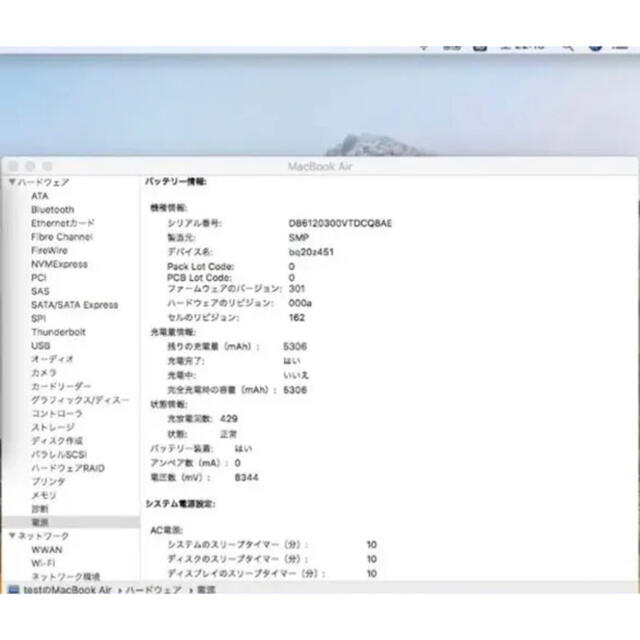Select the highlighted 電源 sidebar row
This screenshot has height=640, width=640.
71,522
